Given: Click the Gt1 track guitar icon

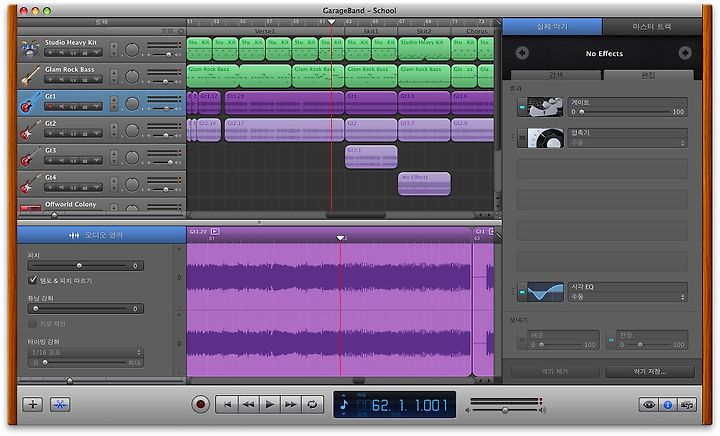Looking at the screenshot, I should coord(30,103).
